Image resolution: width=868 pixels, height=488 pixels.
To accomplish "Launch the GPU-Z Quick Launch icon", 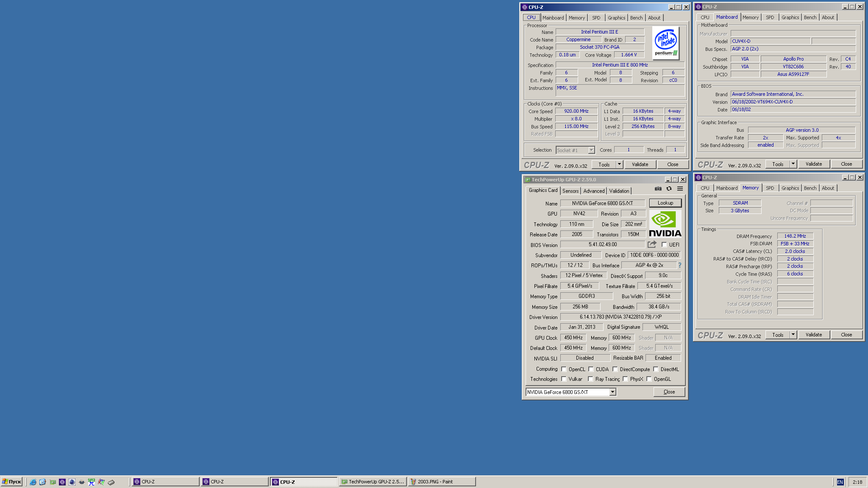I will 53,482.
